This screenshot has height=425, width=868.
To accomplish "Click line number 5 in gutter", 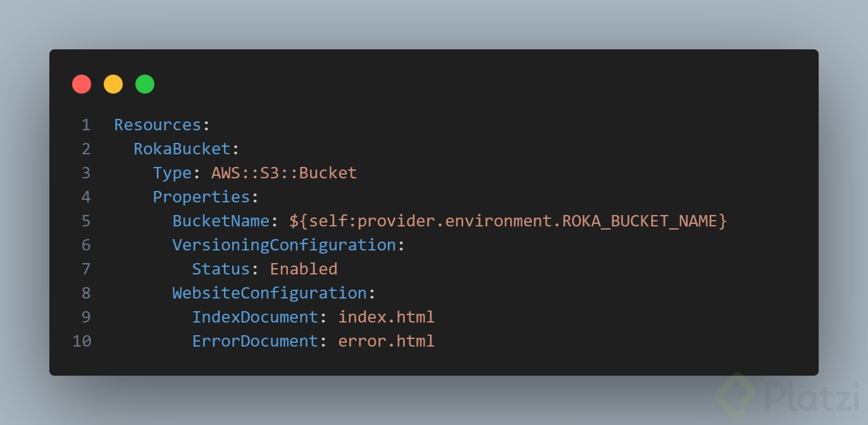I will tap(86, 221).
